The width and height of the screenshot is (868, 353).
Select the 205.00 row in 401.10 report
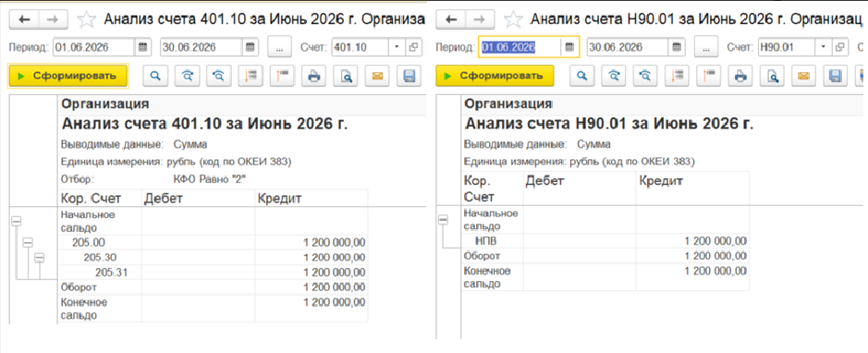(x=213, y=242)
